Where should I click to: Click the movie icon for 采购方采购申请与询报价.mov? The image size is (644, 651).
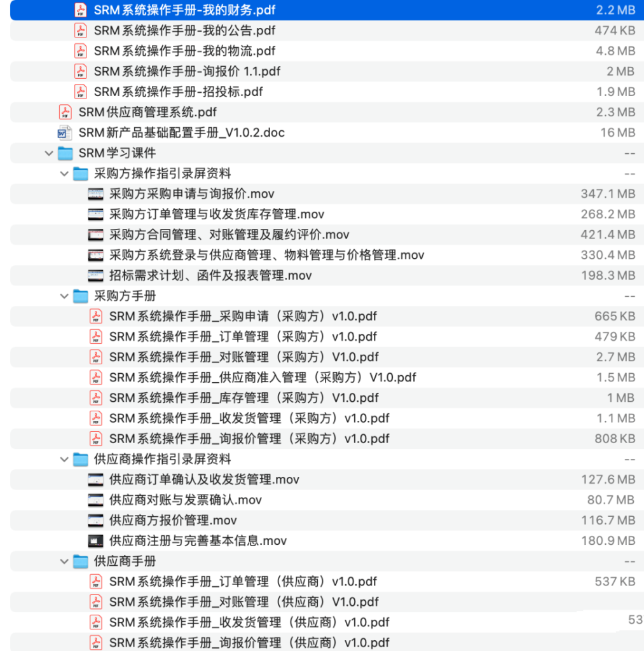95,194
